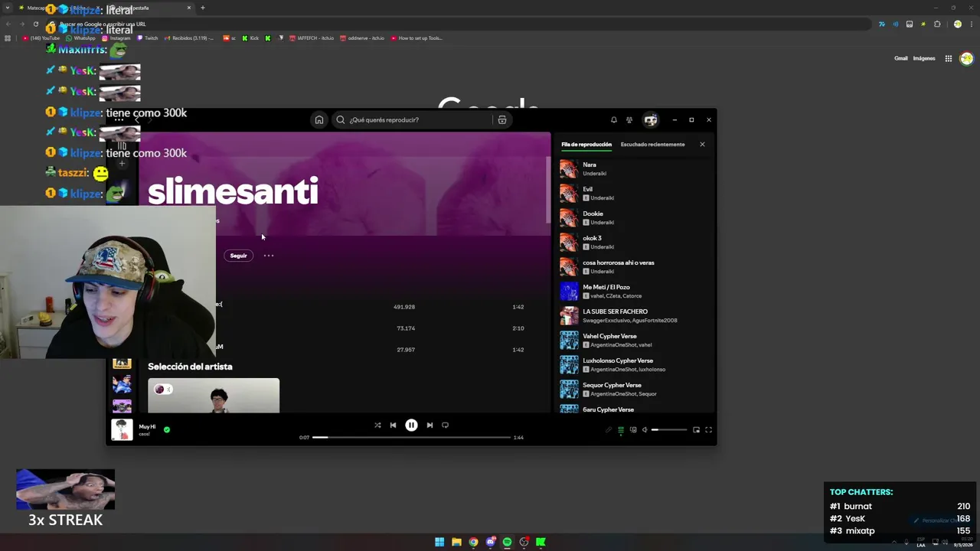
Task: Open Spotify three-dots app menu
Action: point(119,120)
